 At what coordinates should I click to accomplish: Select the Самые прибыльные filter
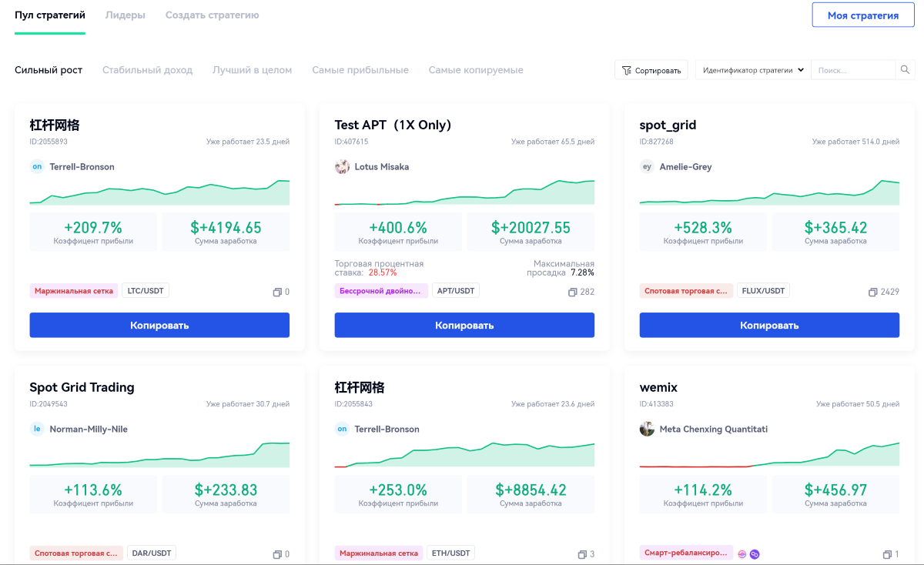pos(360,70)
